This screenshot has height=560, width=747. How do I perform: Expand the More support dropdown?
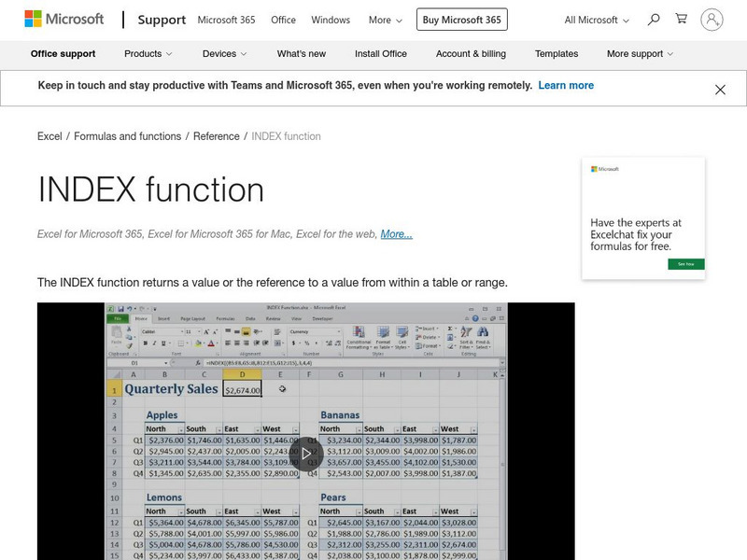pos(640,54)
